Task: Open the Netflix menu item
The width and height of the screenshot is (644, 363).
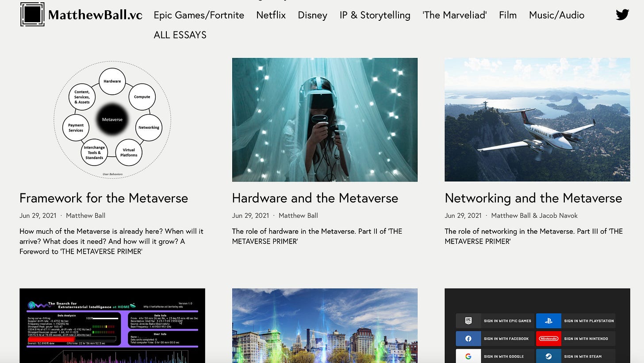Action: 271,15
